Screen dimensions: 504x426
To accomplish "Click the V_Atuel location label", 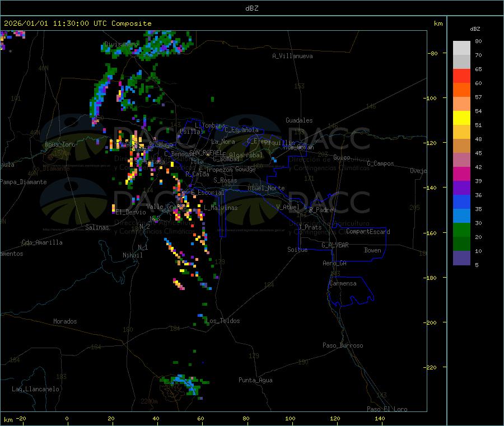I will (288, 207).
